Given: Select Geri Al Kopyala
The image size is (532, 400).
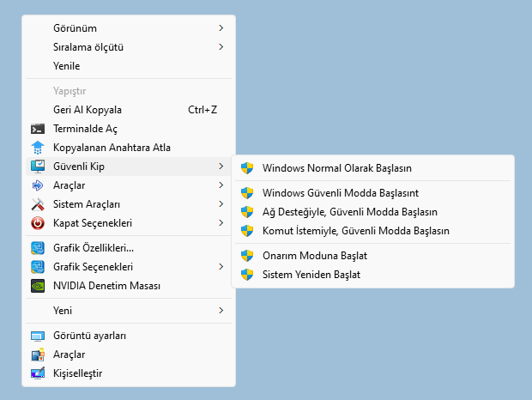Looking at the screenshot, I should 129,110.
